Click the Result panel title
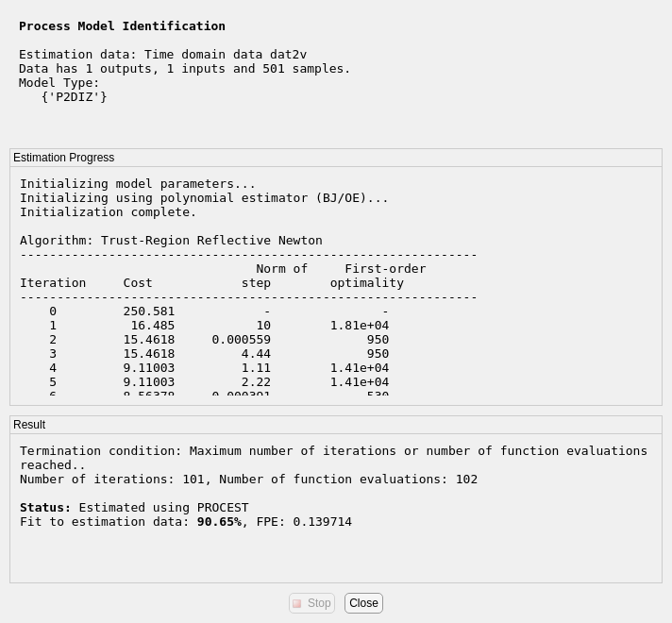The width and height of the screenshot is (672, 623). (29, 425)
